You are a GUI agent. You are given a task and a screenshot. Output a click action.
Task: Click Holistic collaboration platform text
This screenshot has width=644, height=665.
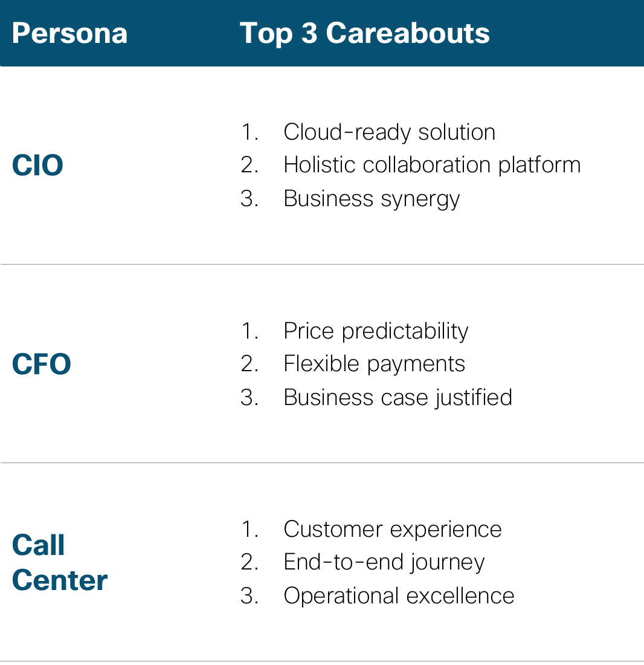tap(432, 165)
